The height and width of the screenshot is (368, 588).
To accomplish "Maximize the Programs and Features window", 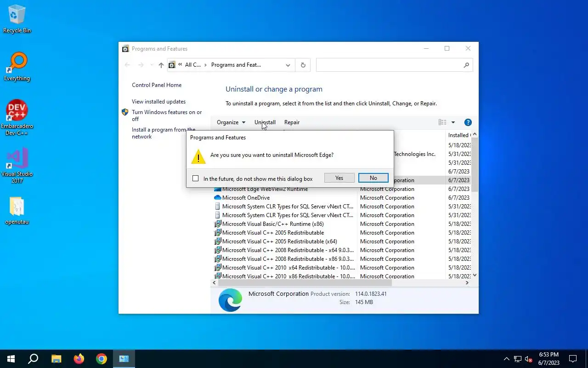I will 447,48.
